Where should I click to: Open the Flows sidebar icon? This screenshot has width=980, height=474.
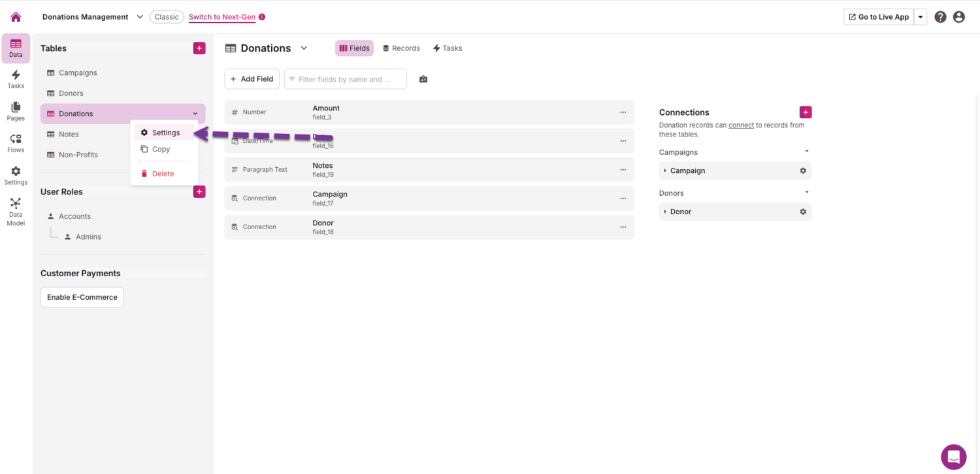click(15, 142)
